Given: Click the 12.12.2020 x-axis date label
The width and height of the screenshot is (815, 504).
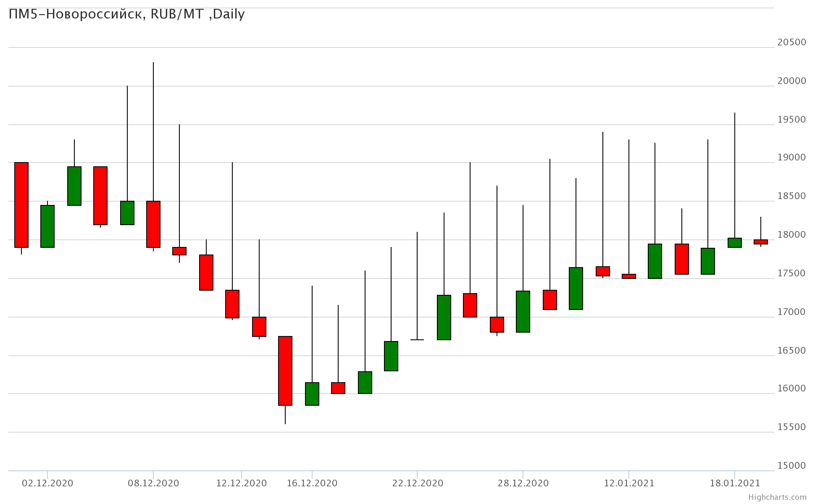Looking at the screenshot, I should coord(242,483).
